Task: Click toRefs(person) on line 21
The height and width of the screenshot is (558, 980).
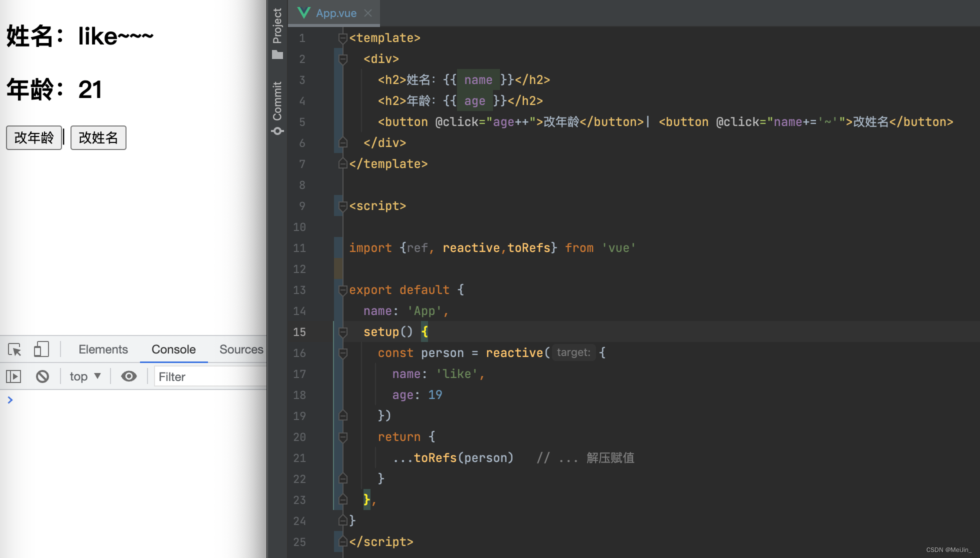Action: [x=463, y=458]
